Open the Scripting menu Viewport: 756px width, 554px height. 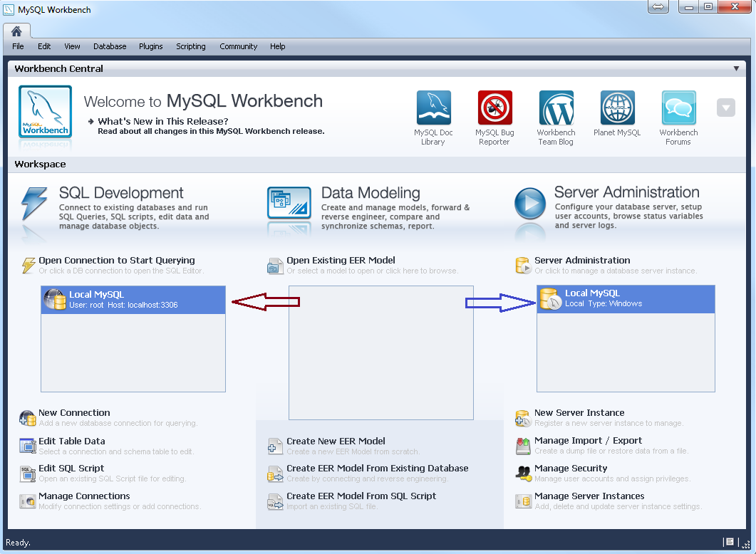(191, 46)
